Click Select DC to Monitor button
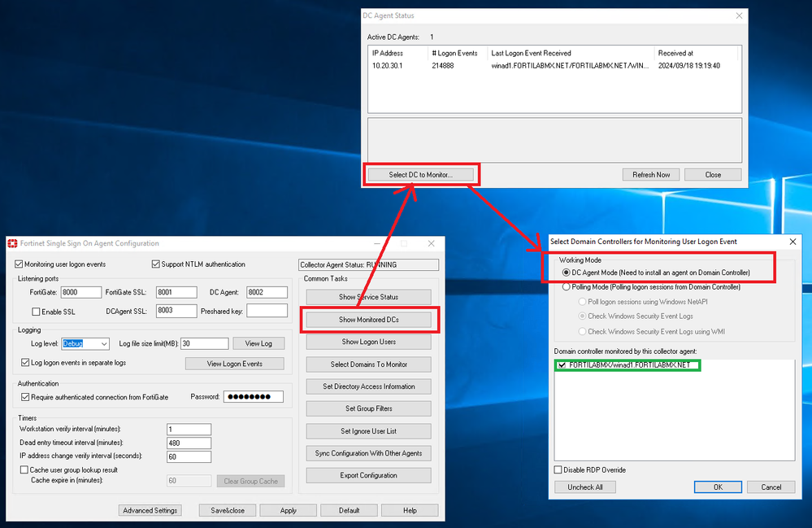Image resolution: width=812 pixels, height=528 pixels. (420, 175)
